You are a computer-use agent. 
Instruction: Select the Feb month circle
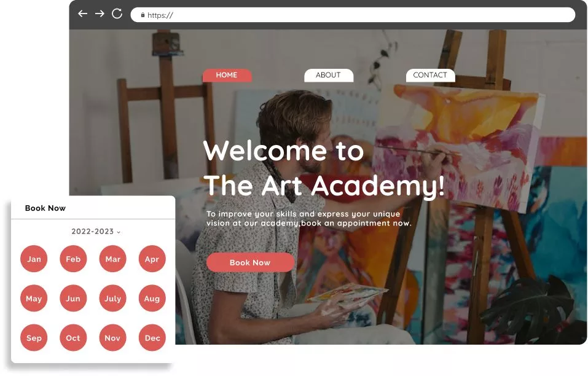pos(73,259)
